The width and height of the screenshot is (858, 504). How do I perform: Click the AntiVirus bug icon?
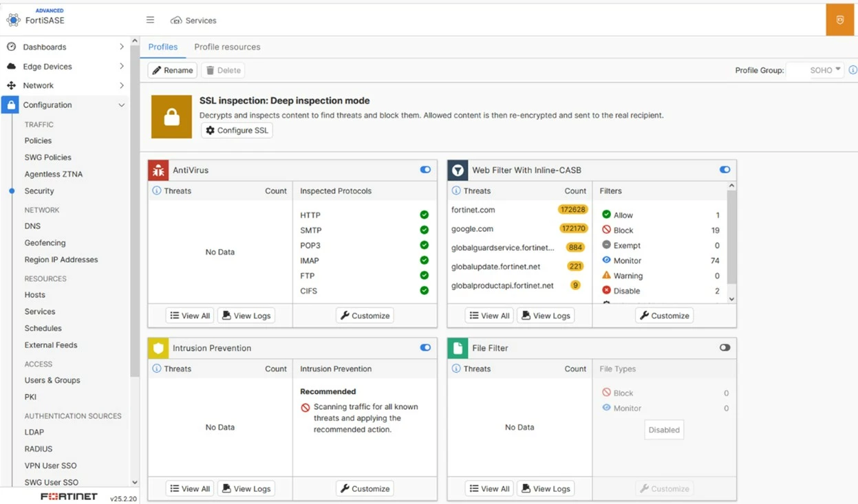coord(158,170)
